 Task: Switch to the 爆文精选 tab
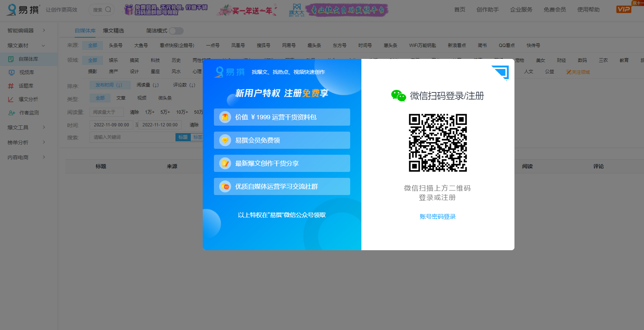point(113,31)
